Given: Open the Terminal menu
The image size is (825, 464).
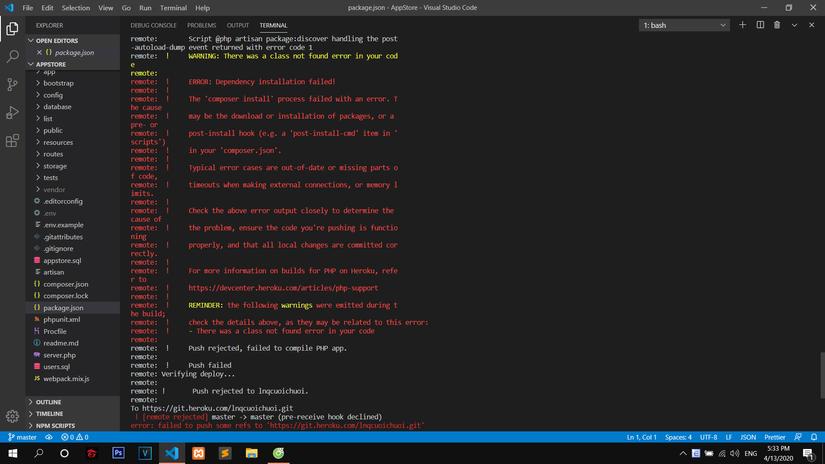Looking at the screenshot, I should pyautogui.click(x=173, y=8).
